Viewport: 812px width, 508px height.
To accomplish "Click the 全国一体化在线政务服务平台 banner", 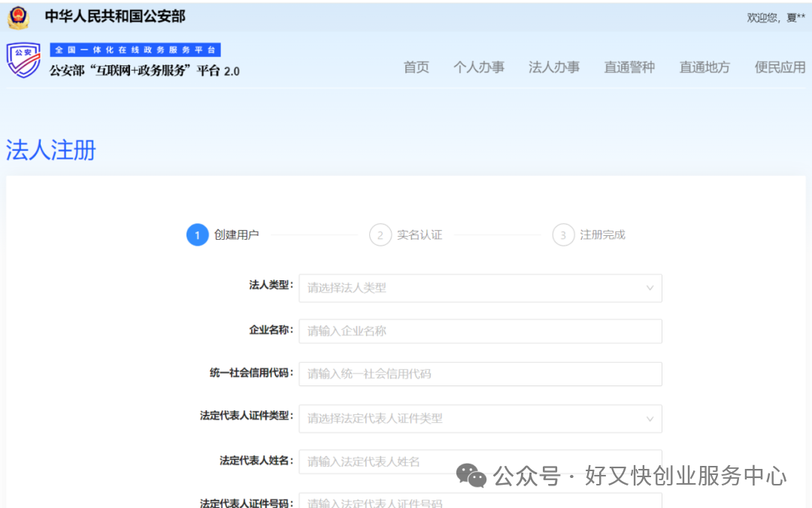I will click(x=135, y=50).
